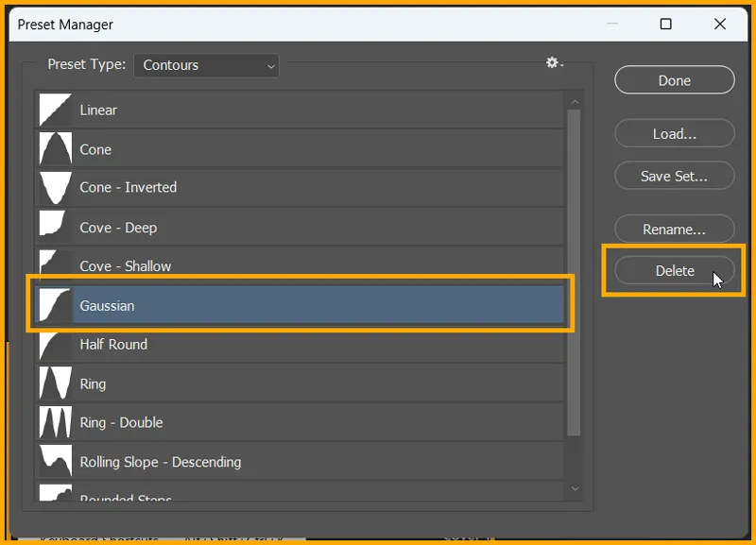Viewport: 756px width, 545px height.
Task: Select the Ring - Double contour preset
Action: click(x=54, y=421)
